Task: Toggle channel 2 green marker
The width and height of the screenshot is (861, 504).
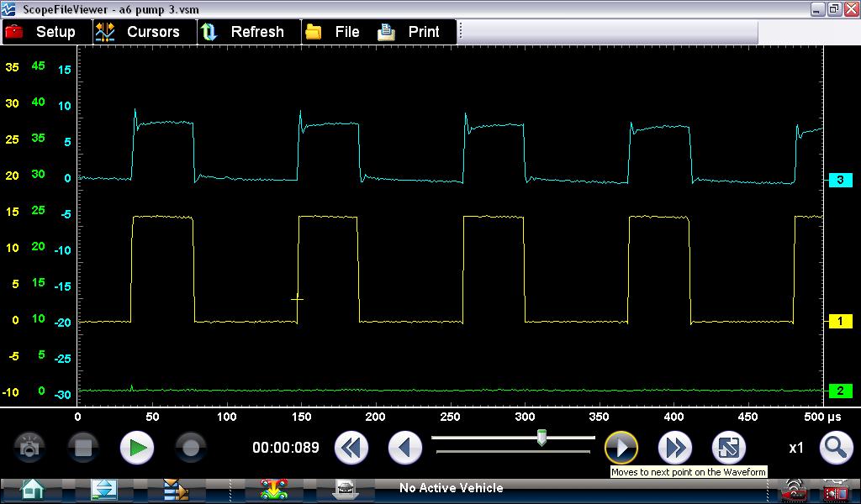Action: click(840, 391)
